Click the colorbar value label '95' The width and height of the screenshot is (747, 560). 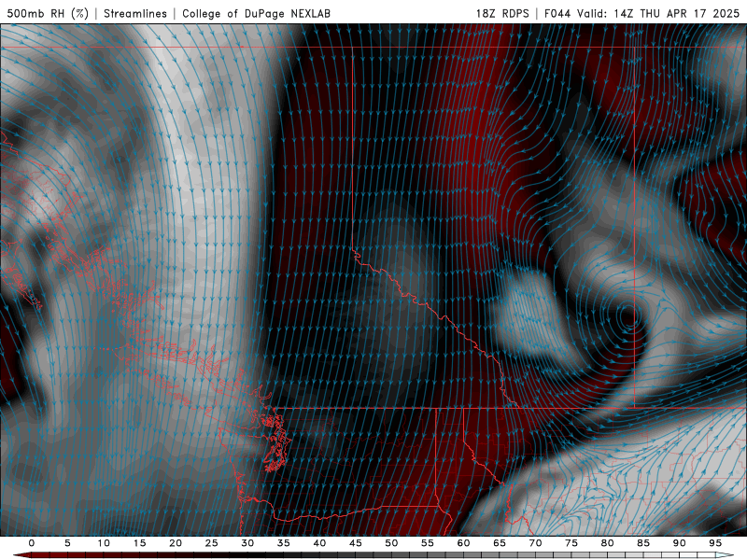tap(715, 543)
